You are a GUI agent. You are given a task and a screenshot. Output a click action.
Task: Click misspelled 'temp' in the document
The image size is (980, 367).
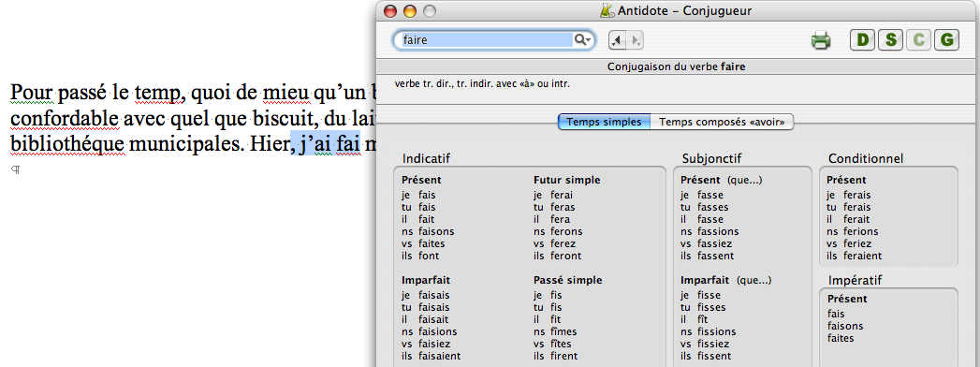pos(157,94)
